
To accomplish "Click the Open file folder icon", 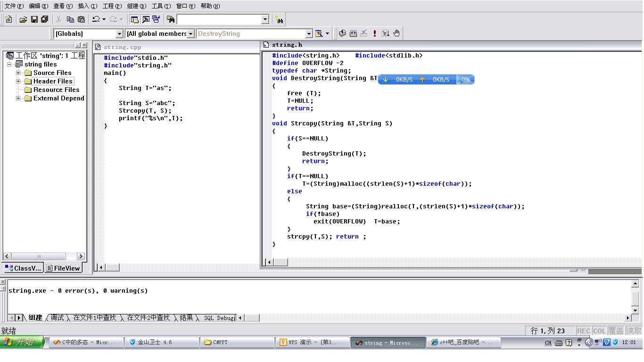I will pyautogui.click(x=23, y=19).
